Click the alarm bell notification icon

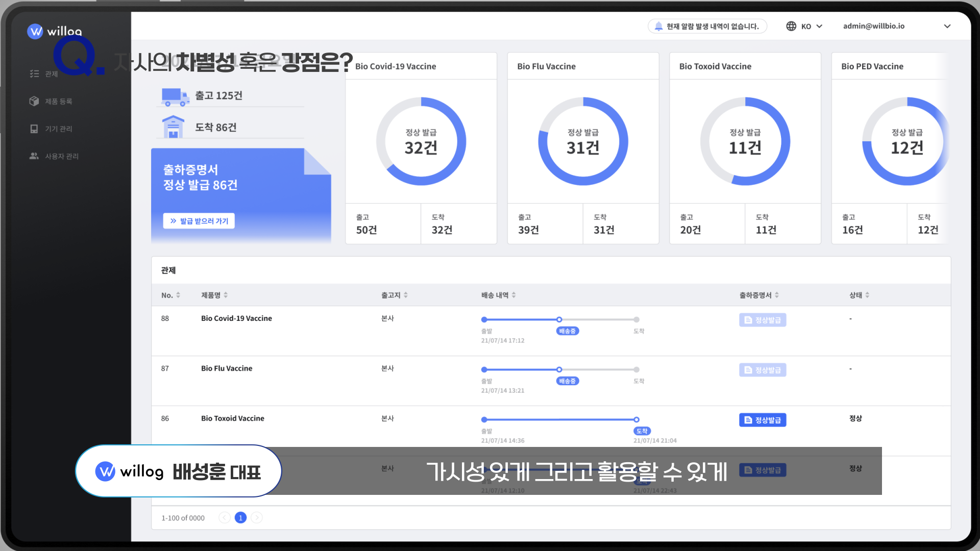coord(658,26)
